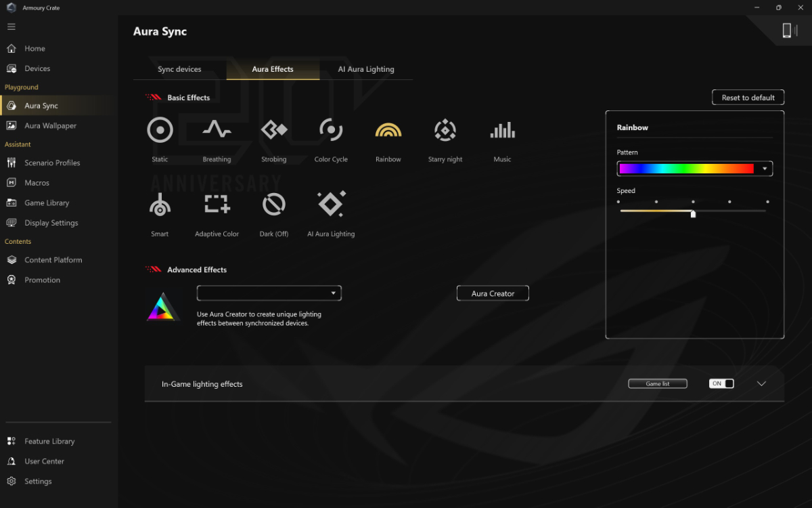Select the Music effect icon
Image resolution: width=812 pixels, height=508 pixels.
point(503,130)
